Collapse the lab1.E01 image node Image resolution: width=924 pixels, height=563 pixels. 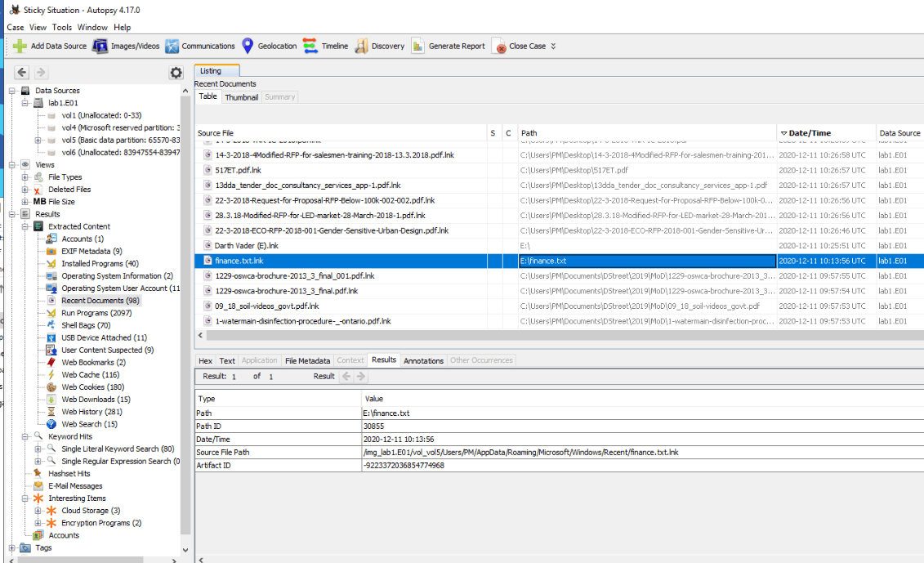pyautogui.click(x=25, y=103)
